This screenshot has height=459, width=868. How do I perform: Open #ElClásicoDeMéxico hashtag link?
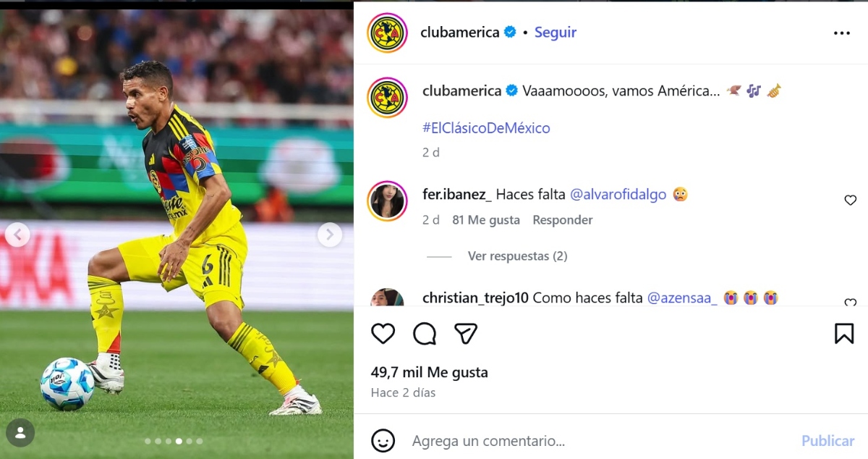[x=486, y=128]
